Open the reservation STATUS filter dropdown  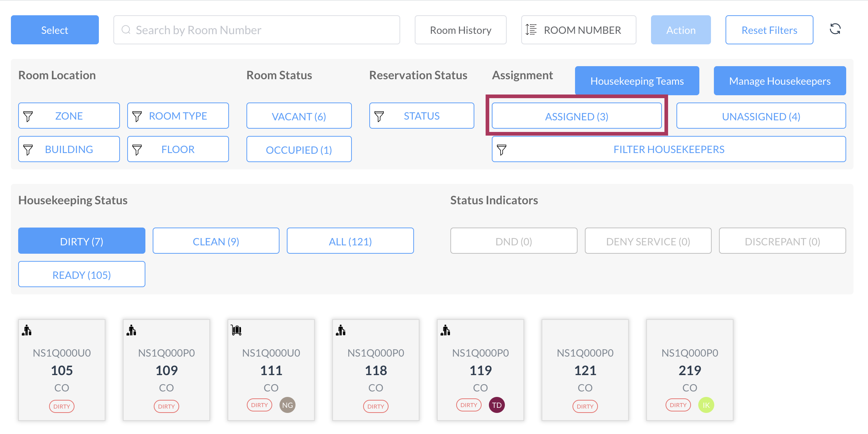(422, 116)
